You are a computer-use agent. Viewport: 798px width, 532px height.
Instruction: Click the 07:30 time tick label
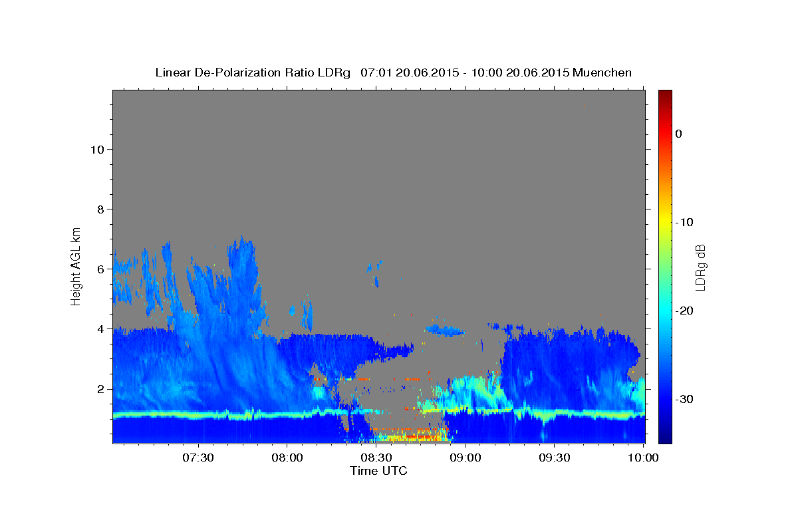pos(198,458)
